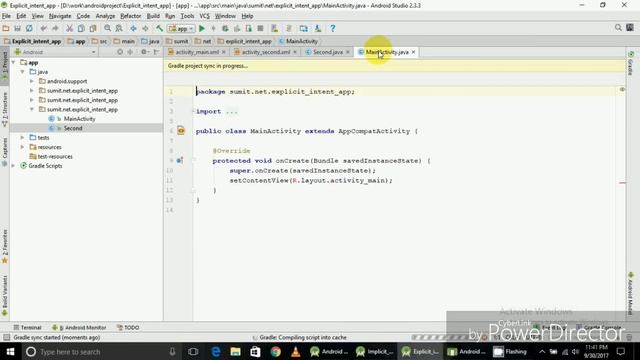Switch to the activity_main.xml tab

pyautogui.click(x=197, y=52)
